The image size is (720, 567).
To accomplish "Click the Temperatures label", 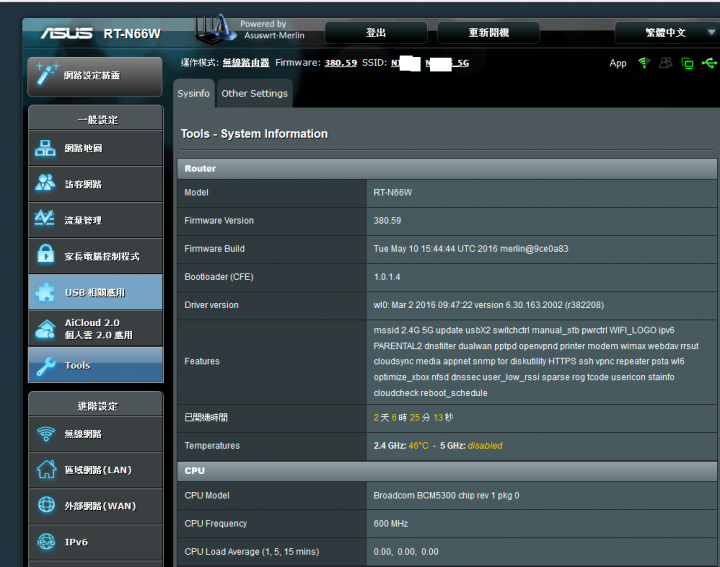I will [x=212, y=445].
